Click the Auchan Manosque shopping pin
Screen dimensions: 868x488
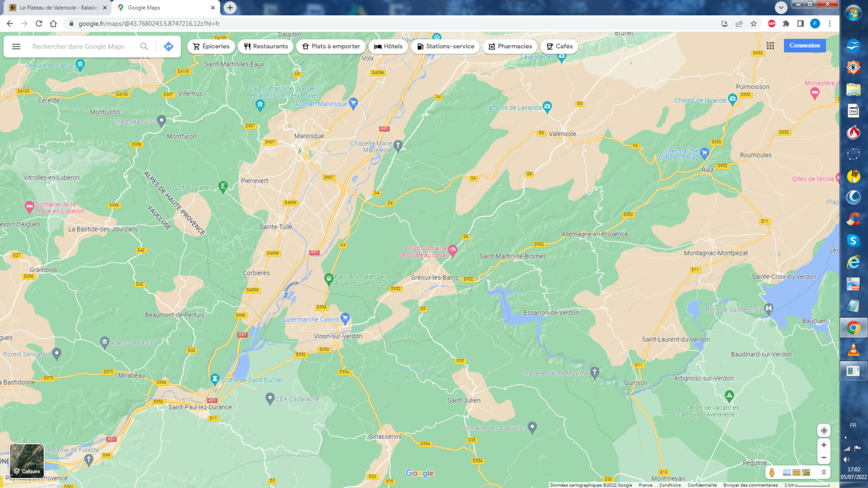point(353,102)
